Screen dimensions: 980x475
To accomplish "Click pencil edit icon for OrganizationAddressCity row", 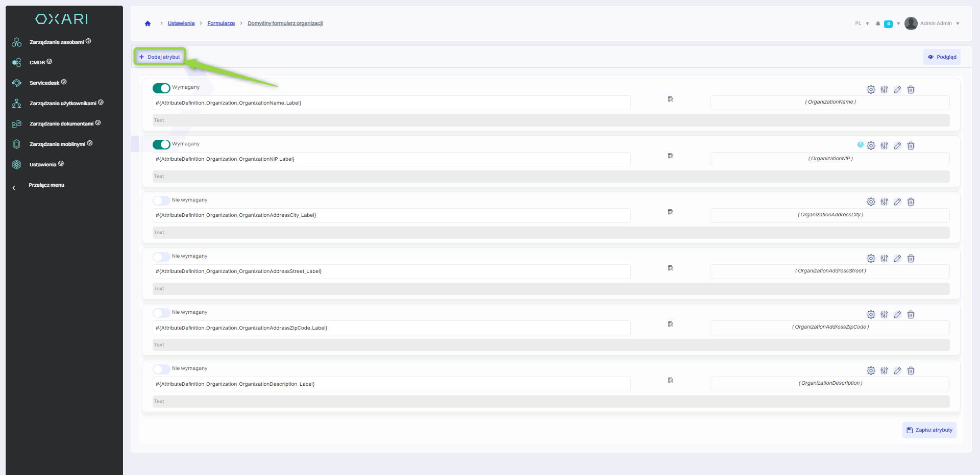I will pos(897,202).
